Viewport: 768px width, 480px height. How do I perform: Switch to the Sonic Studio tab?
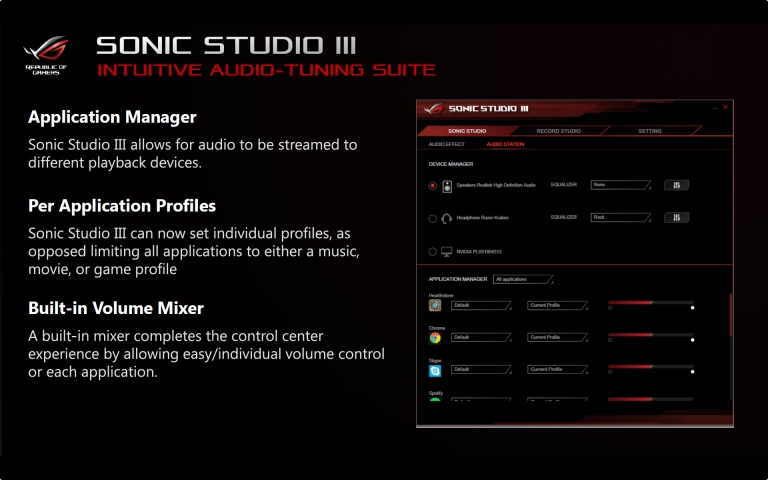click(x=467, y=131)
